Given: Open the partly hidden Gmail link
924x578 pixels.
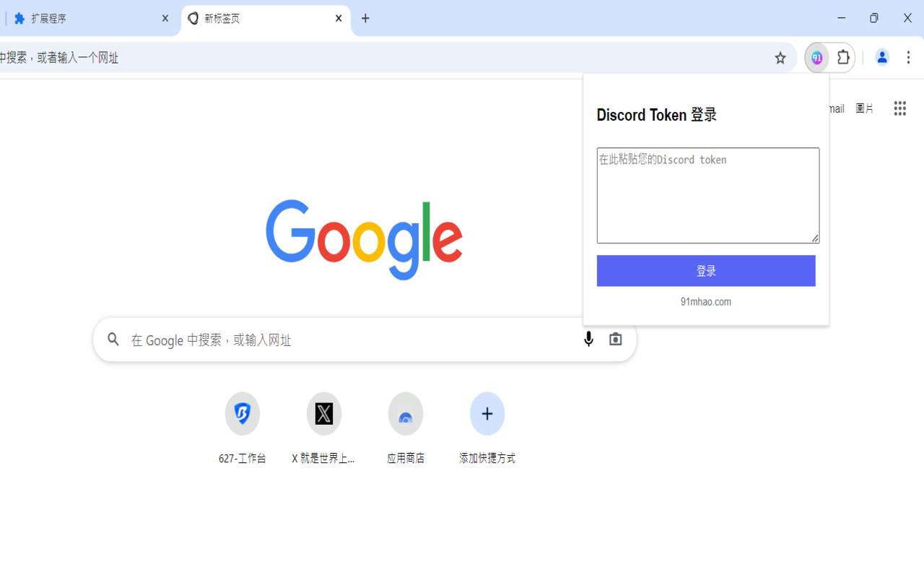Looking at the screenshot, I should tap(837, 108).
